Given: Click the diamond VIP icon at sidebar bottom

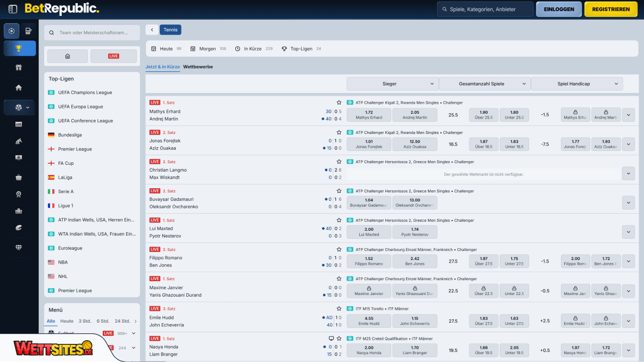Looking at the screenshot, I should click(x=19, y=247).
